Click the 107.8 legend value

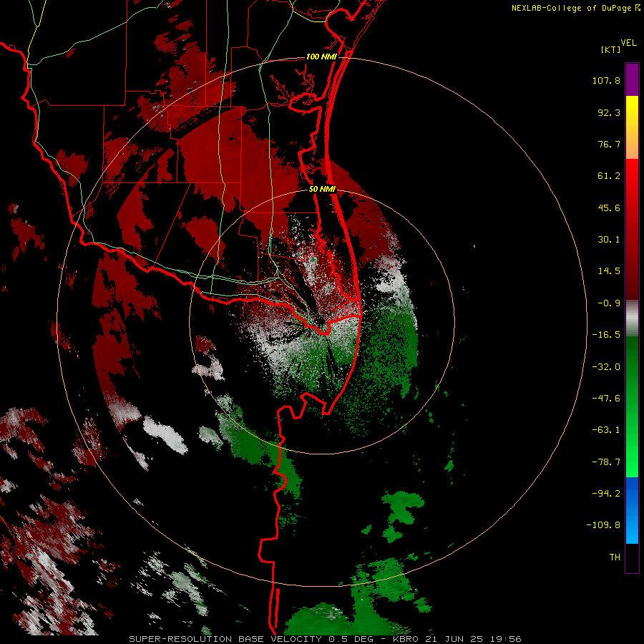[x=606, y=80]
